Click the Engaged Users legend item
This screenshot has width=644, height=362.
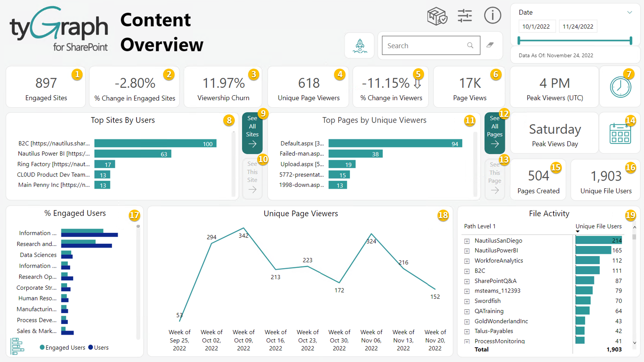62,348
